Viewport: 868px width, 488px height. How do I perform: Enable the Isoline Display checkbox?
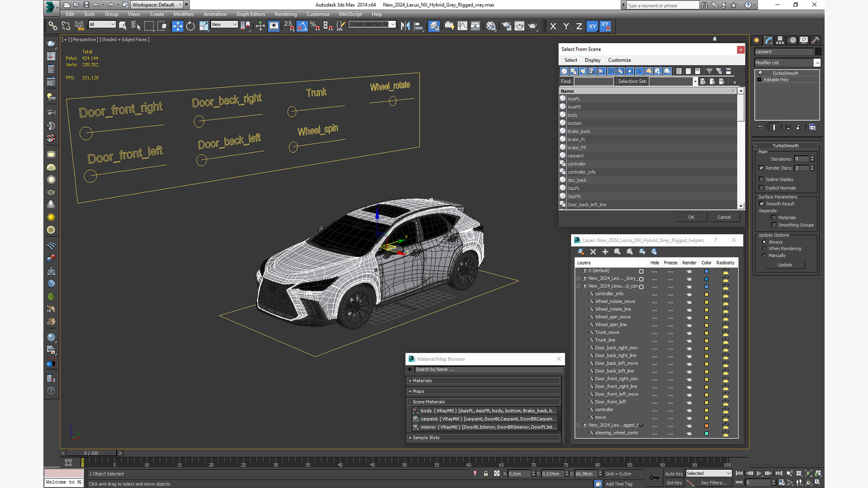pyautogui.click(x=761, y=179)
